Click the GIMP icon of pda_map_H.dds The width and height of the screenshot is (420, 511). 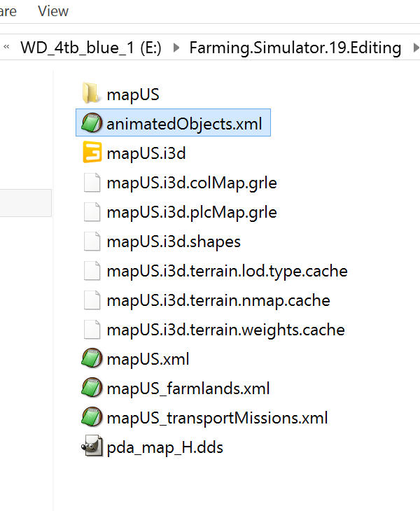pyautogui.click(x=92, y=445)
